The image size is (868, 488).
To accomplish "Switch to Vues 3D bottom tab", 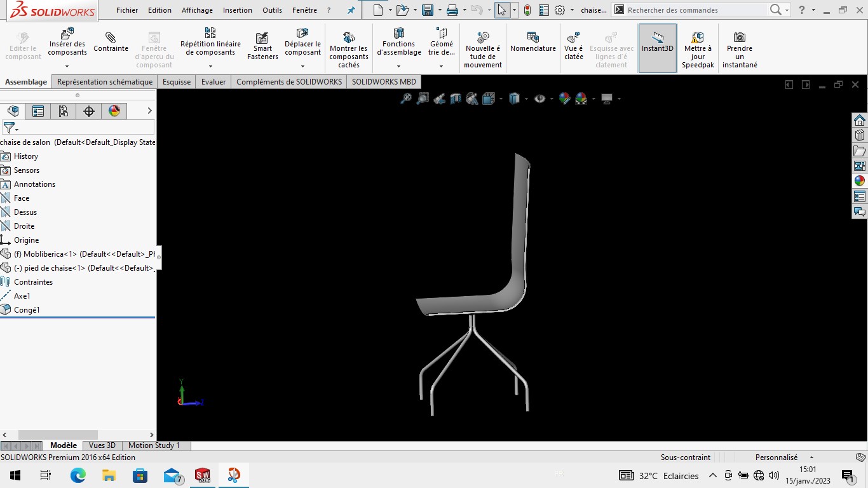I will pyautogui.click(x=102, y=445).
